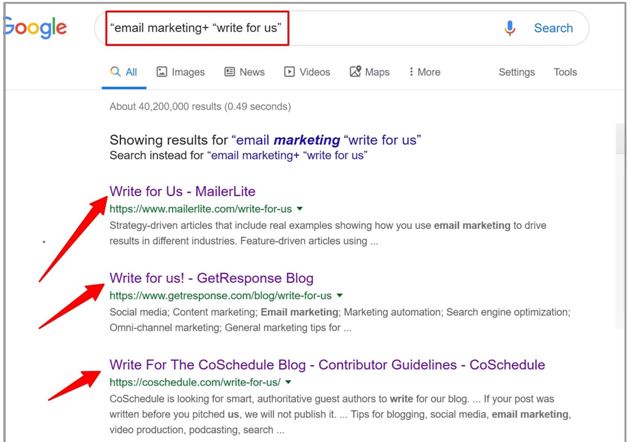Click the microphone voice search icon
Screen dimensions: 631x442
511,28
